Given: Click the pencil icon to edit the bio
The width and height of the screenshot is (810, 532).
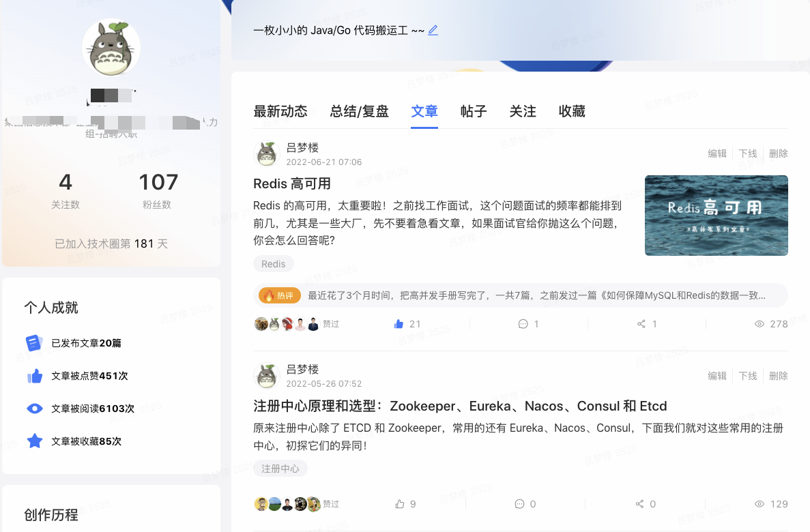Looking at the screenshot, I should click(x=433, y=31).
